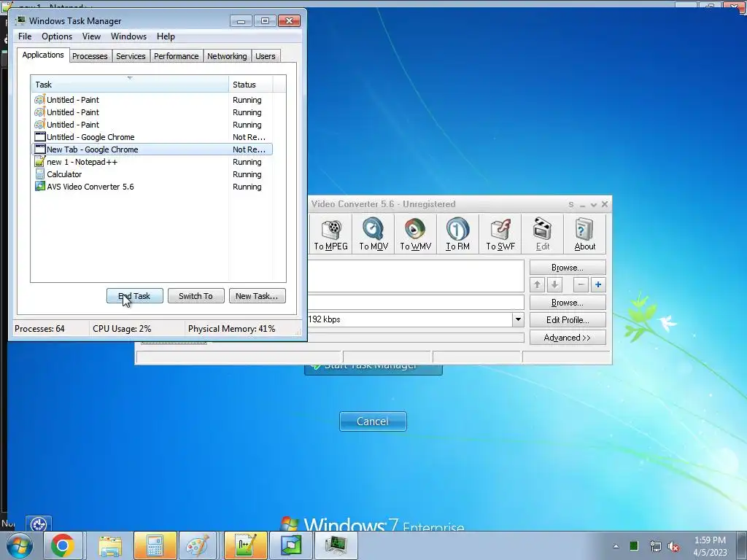
Task: Select the Applications tab
Action: (x=43, y=55)
